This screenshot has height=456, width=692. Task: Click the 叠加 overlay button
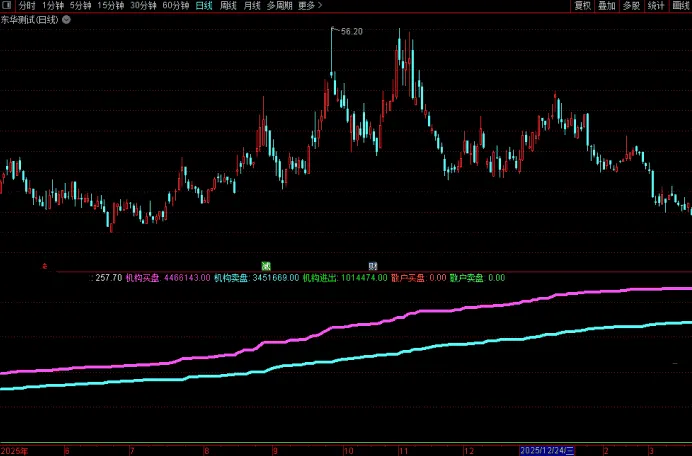(607, 6)
